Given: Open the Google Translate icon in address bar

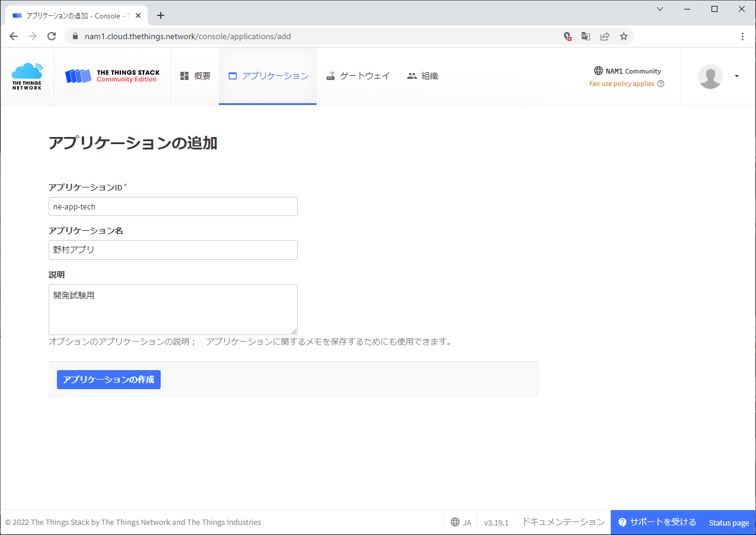Looking at the screenshot, I should (586, 36).
